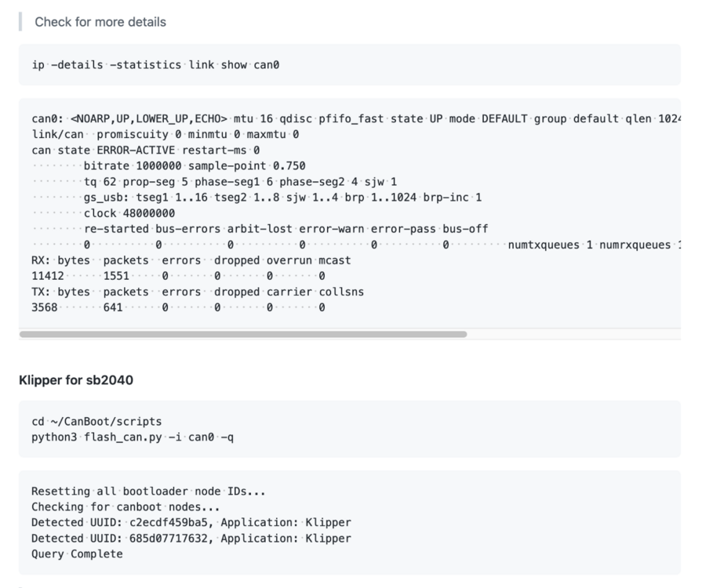Click the 'clock 48000000' line
Screen dimensions: 702x588
tap(129, 213)
